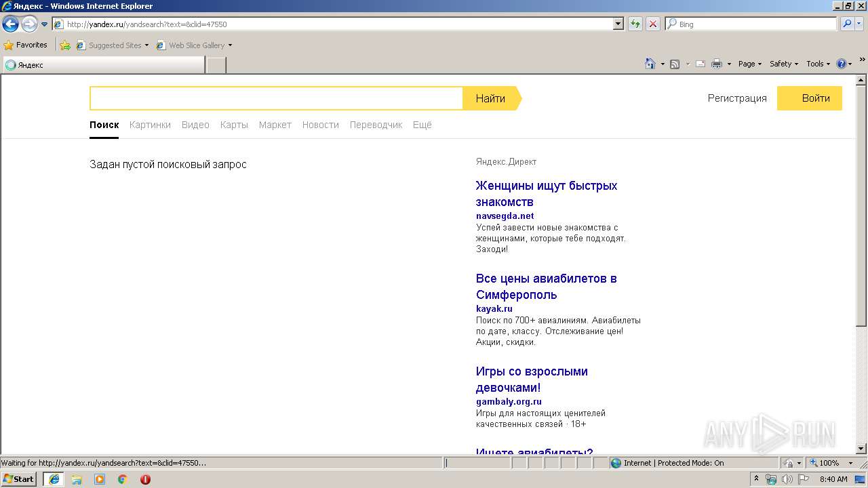The width and height of the screenshot is (868, 488).
Task: Click the Yandex search text field
Action: [276, 98]
